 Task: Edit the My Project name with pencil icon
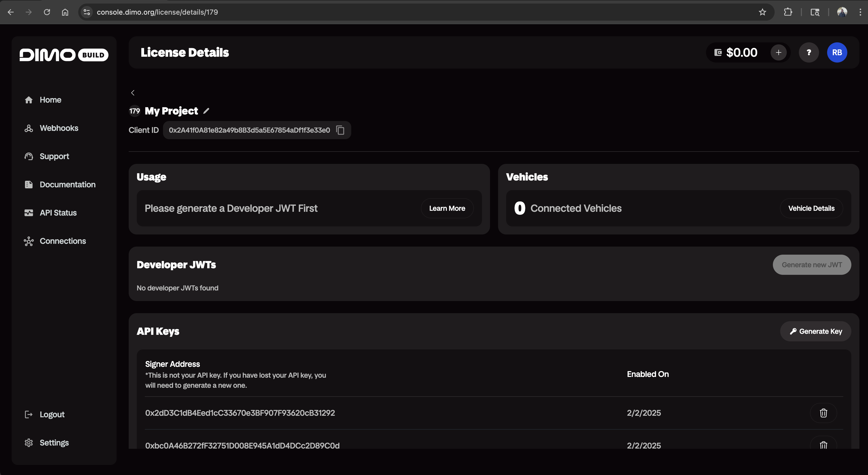206,111
